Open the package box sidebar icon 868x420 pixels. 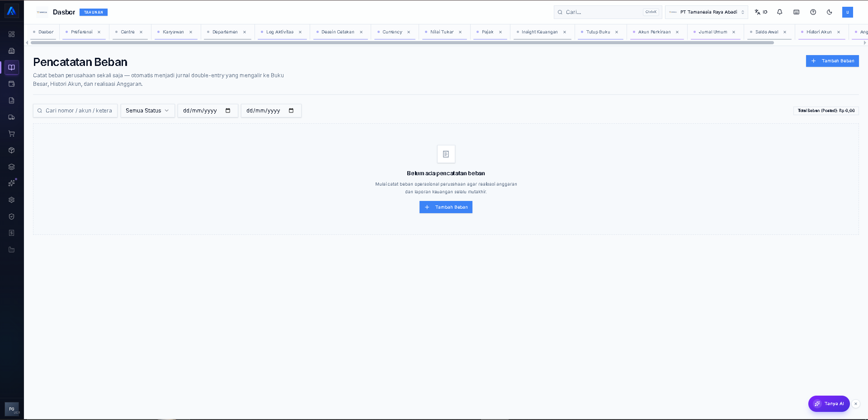pos(12,150)
